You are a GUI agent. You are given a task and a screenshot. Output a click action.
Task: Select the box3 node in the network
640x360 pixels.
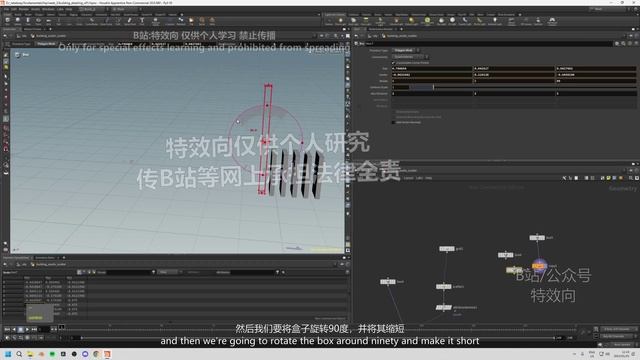click(537, 238)
